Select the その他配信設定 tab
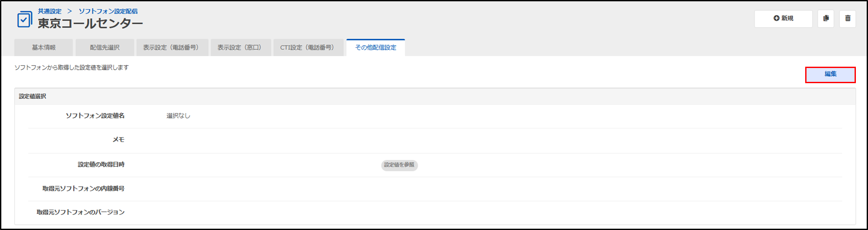 coord(376,48)
